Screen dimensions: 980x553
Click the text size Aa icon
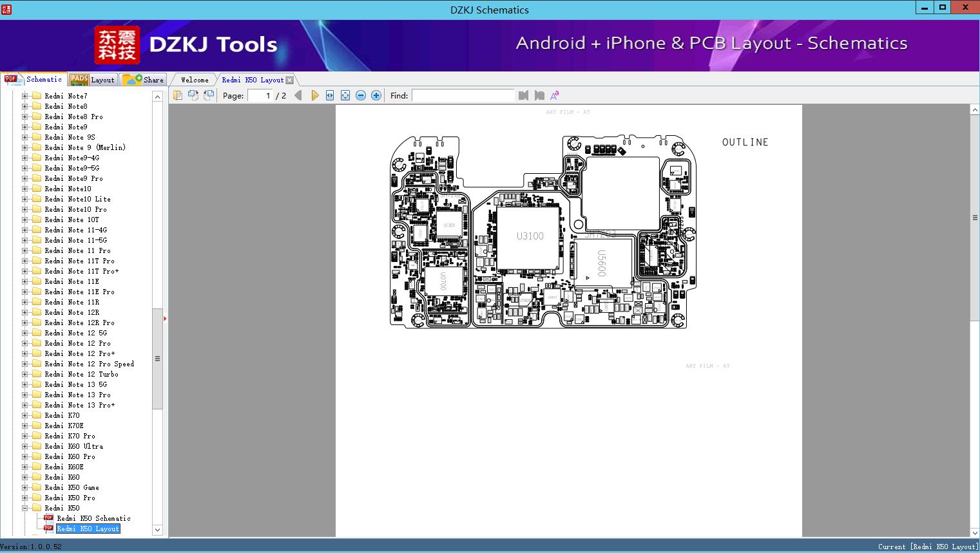tap(553, 95)
